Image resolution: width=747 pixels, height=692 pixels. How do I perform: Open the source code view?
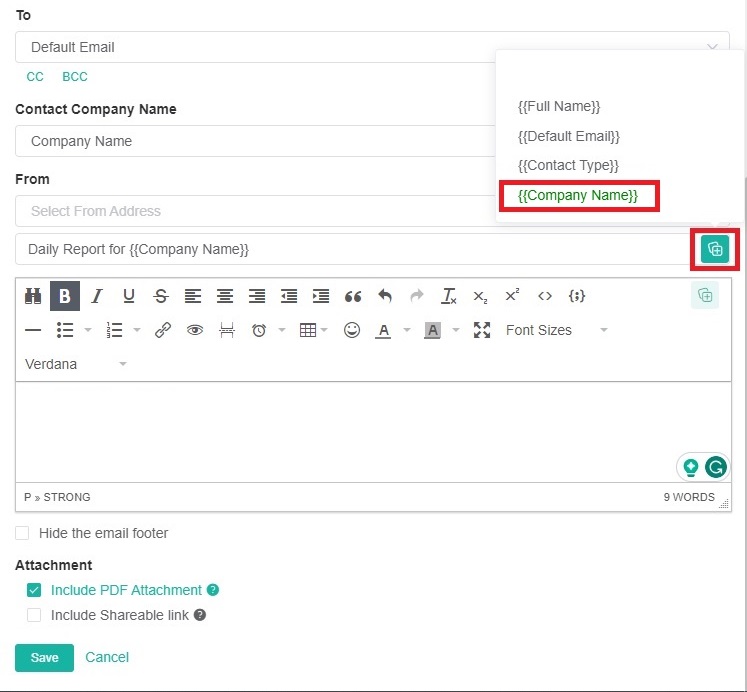click(545, 296)
